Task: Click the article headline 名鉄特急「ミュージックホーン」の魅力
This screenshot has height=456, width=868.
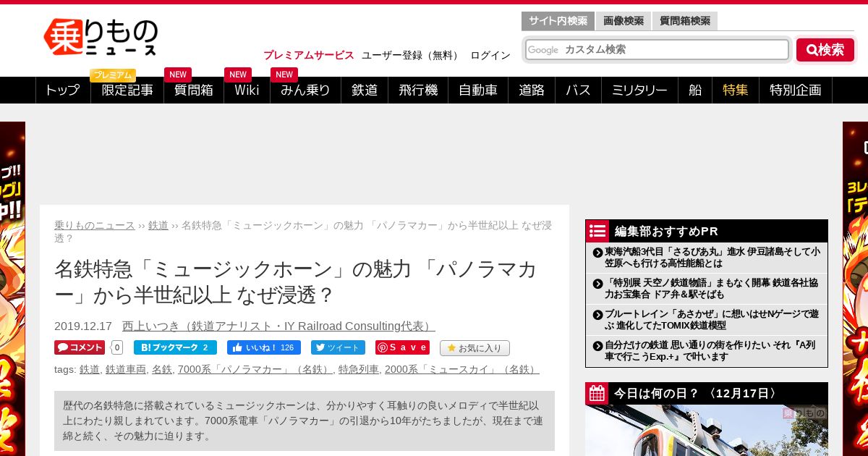Action: tap(297, 282)
